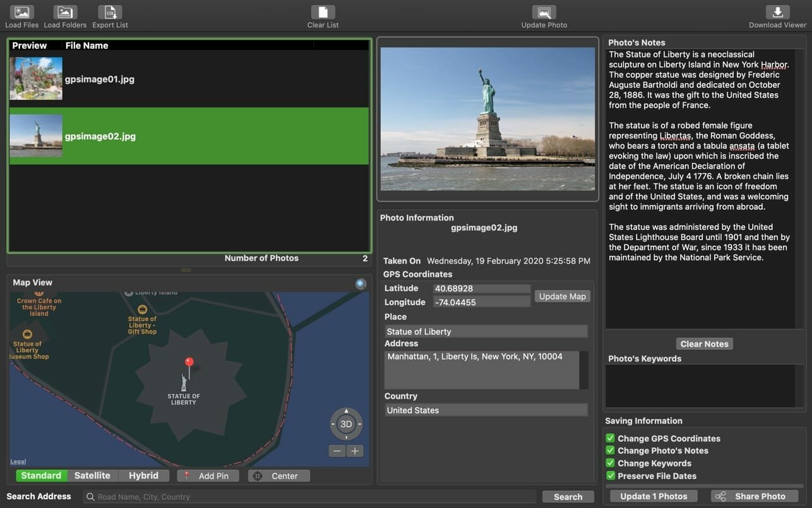
Task: Click the Update Photo toolbar icon
Action: [544, 13]
